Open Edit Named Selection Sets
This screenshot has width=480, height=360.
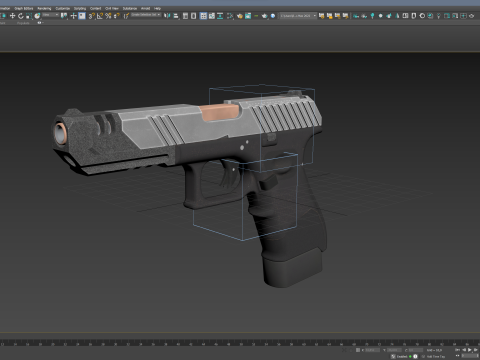coord(126,16)
